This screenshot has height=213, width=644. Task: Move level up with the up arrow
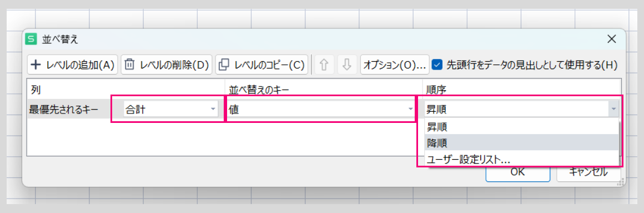coord(325,65)
